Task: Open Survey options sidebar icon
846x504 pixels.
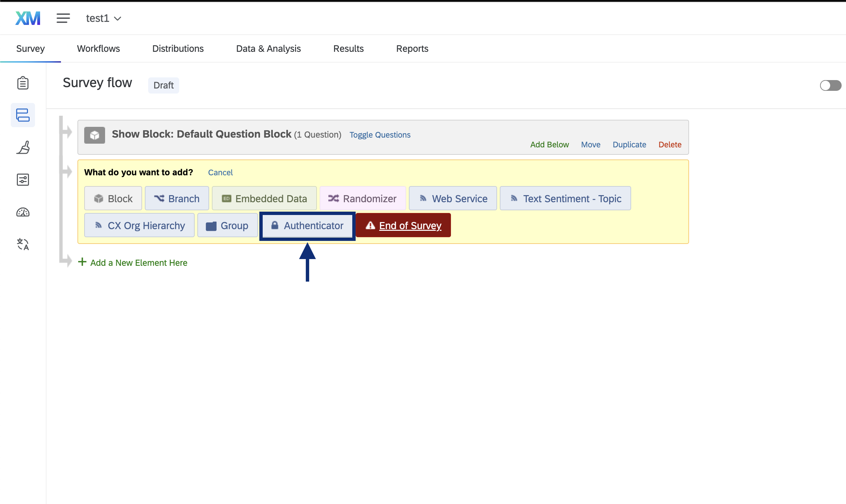Action: point(23,180)
